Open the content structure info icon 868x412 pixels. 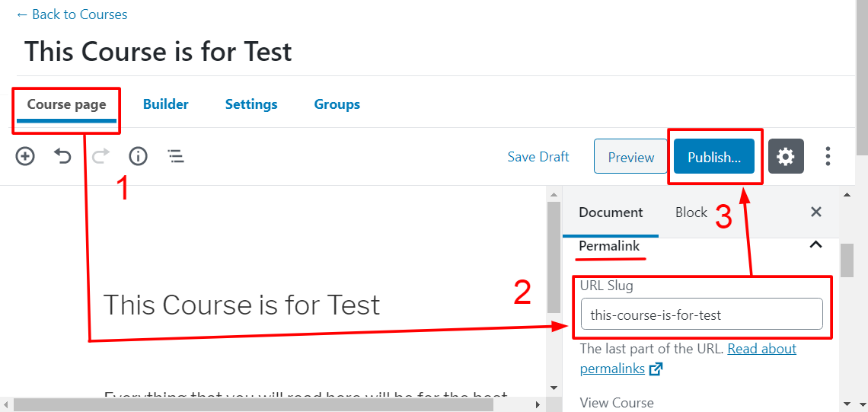pyautogui.click(x=138, y=157)
